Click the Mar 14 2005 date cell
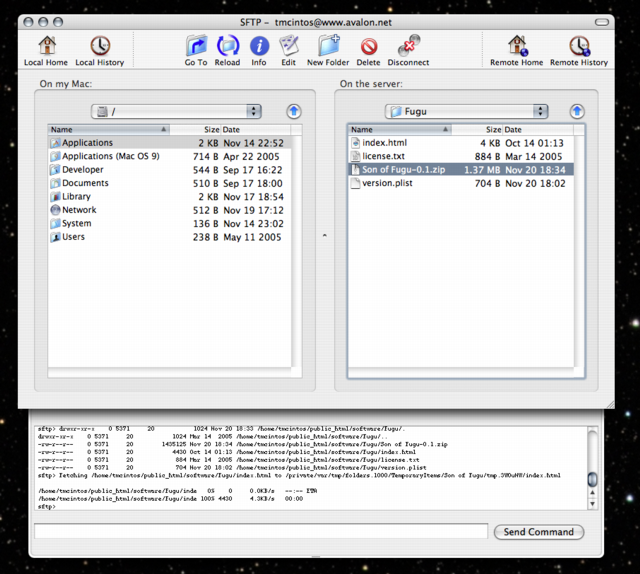The image size is (640, 574). [533, 157]
